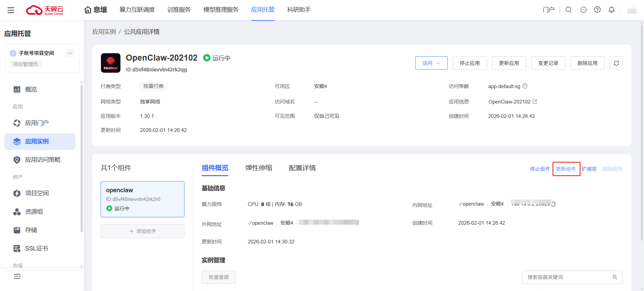Click the 停止应用 button
This screenshot has height=291, width=644.
(470, 63)
